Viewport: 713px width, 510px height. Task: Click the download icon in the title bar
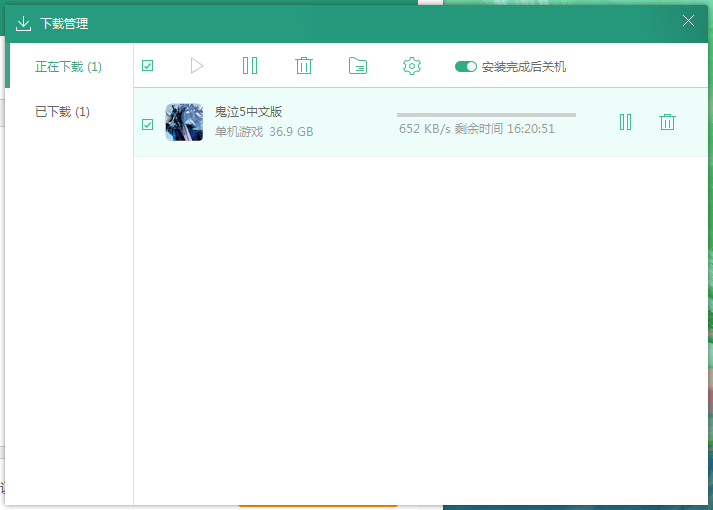pos(23,24)
